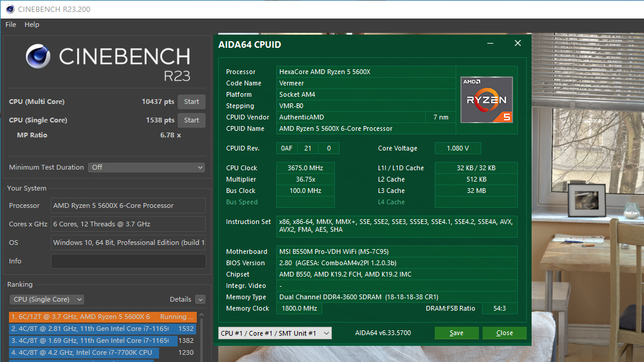
Task: Select the Core i7-7700K ranking row
Action: tap(103, 352)
